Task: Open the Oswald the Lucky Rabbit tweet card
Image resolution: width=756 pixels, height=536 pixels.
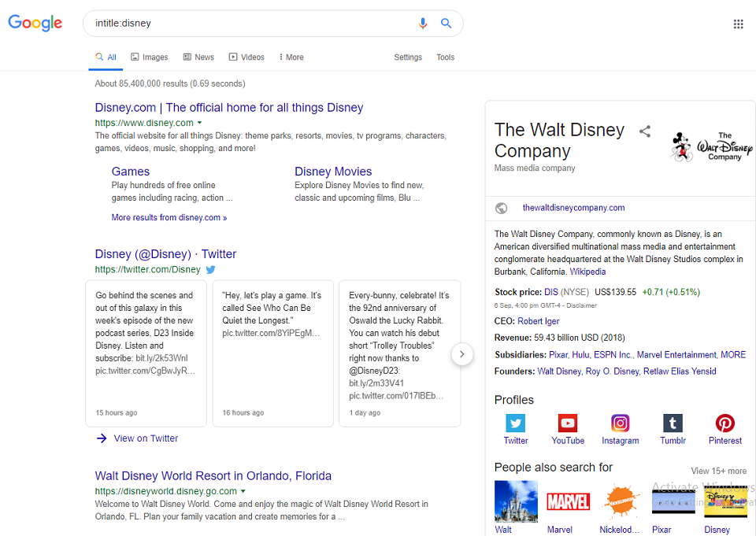Action: pos(400,353)
